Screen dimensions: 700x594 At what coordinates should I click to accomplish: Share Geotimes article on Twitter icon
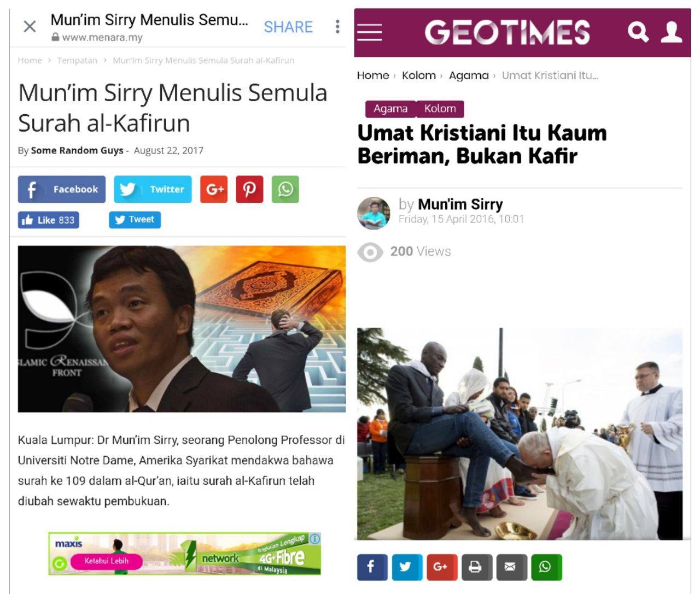(405, 567)
